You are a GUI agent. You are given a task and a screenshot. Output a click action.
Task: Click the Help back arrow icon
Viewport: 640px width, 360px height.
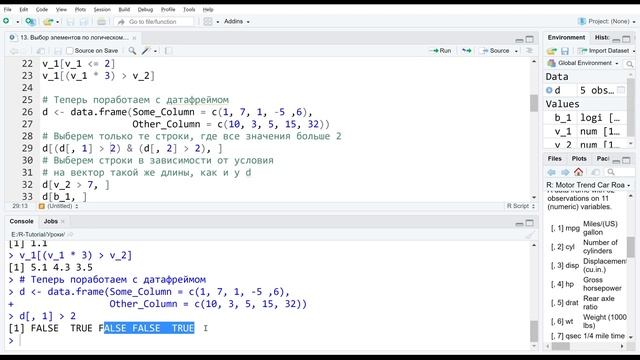tap(551, 172)
